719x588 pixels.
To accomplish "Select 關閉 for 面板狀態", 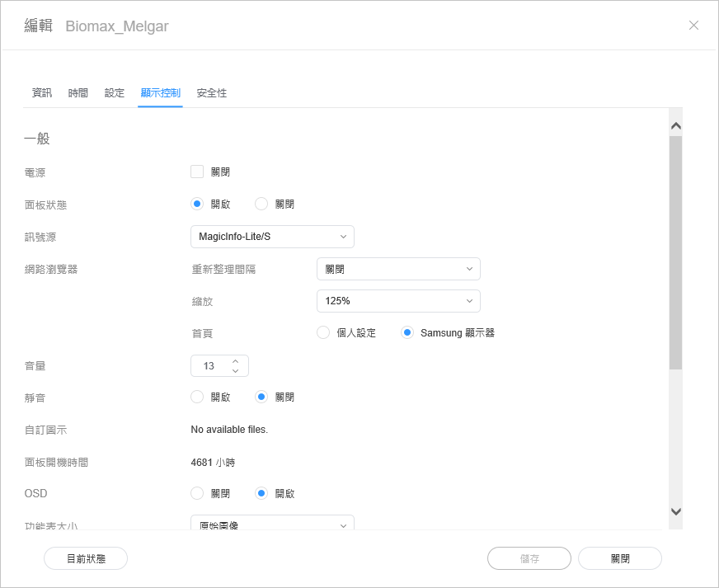I will [x=262, y=205].
